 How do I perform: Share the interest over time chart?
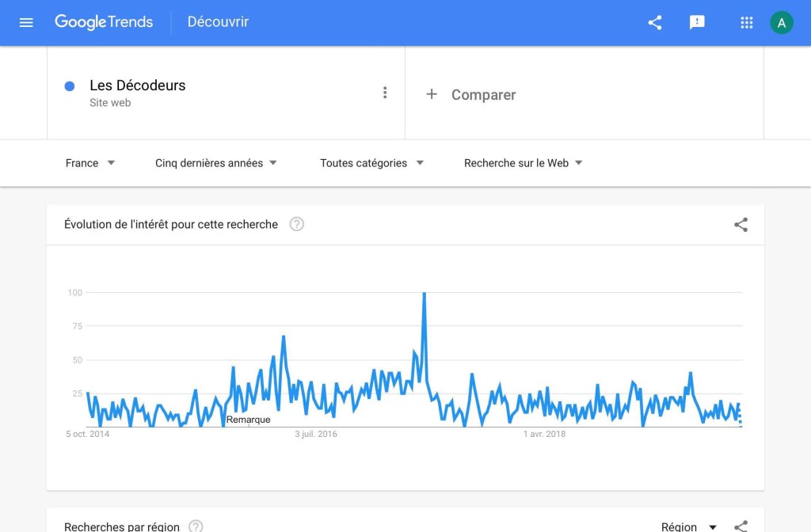click(741, 225)
